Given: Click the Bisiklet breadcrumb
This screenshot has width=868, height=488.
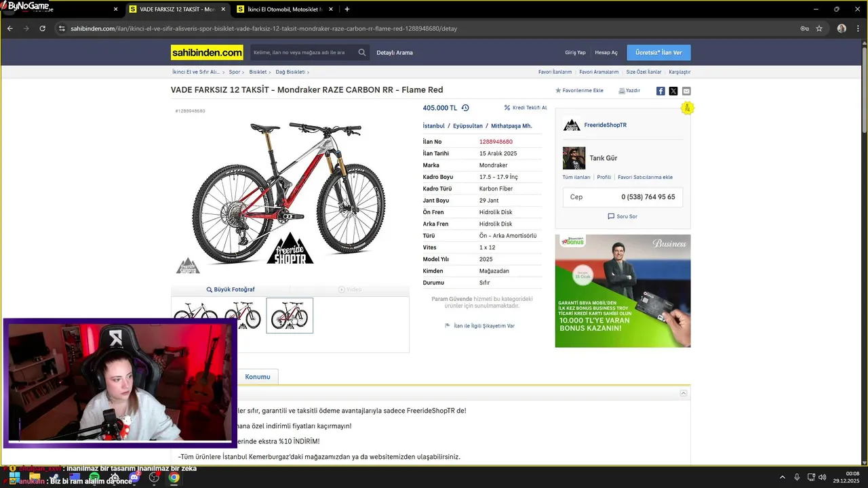Looking at the screenshot, I should (258, 72).
